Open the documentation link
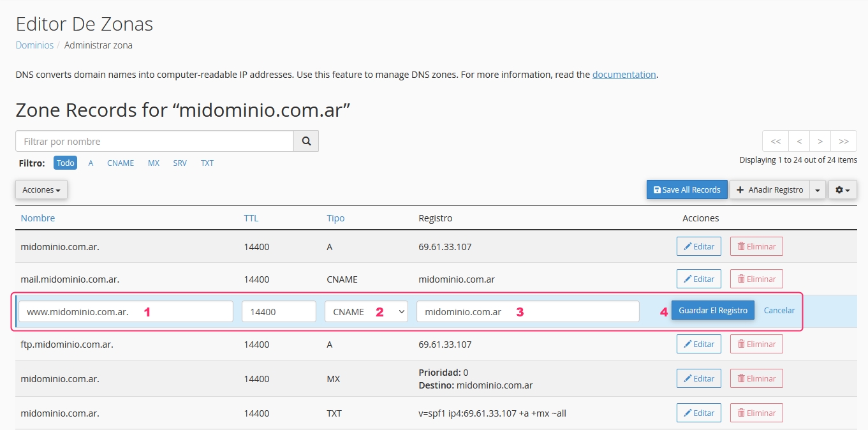Viewport: 868px width, 430px height. tap(624, 75)
